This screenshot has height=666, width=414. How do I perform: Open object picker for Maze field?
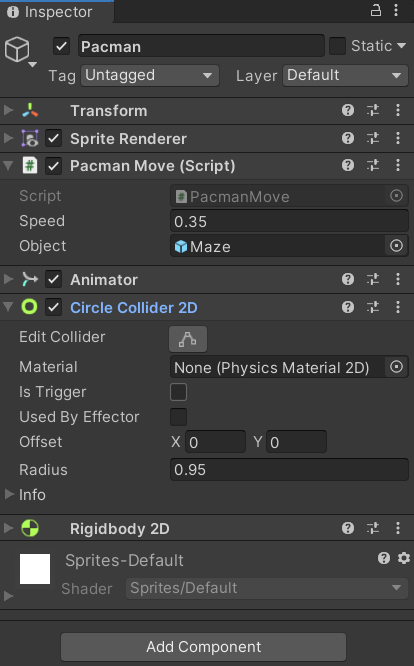pos(396,246)
